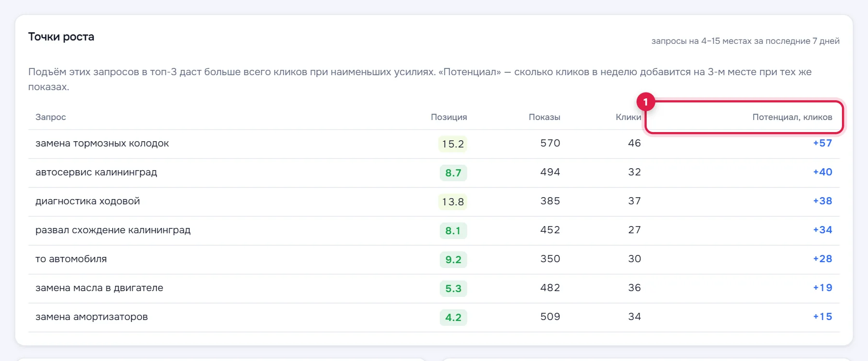868x361 pixels.
Task: Click the impressions value 452
Action: (x=550, y=230)
